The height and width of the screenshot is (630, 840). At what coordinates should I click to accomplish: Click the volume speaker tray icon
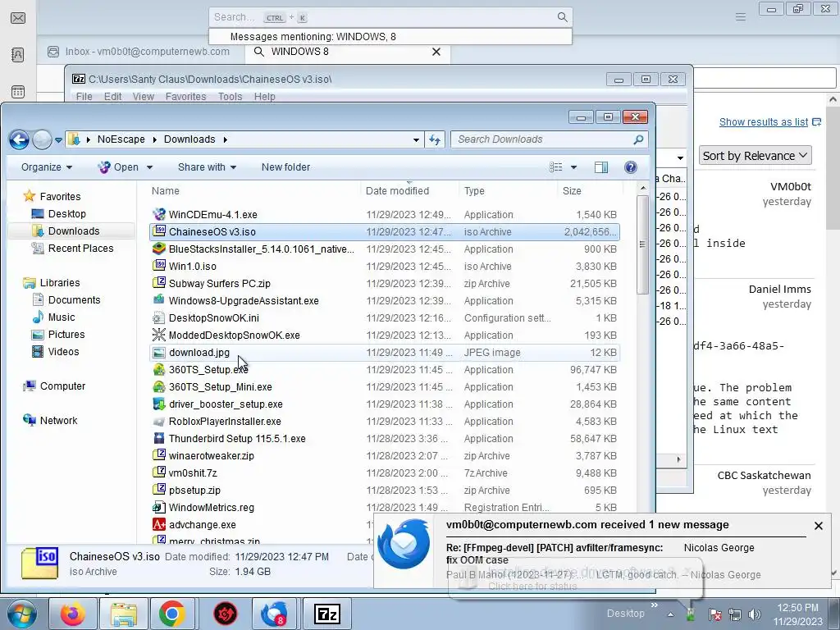pyautogui.click(x=755, y=614)
